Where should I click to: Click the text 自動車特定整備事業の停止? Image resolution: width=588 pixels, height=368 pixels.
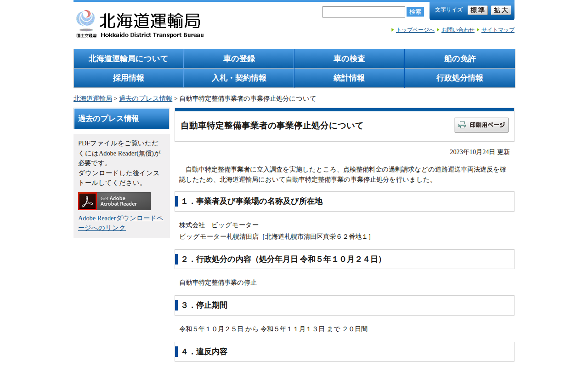pyautogui.click(x=218, y=282)
